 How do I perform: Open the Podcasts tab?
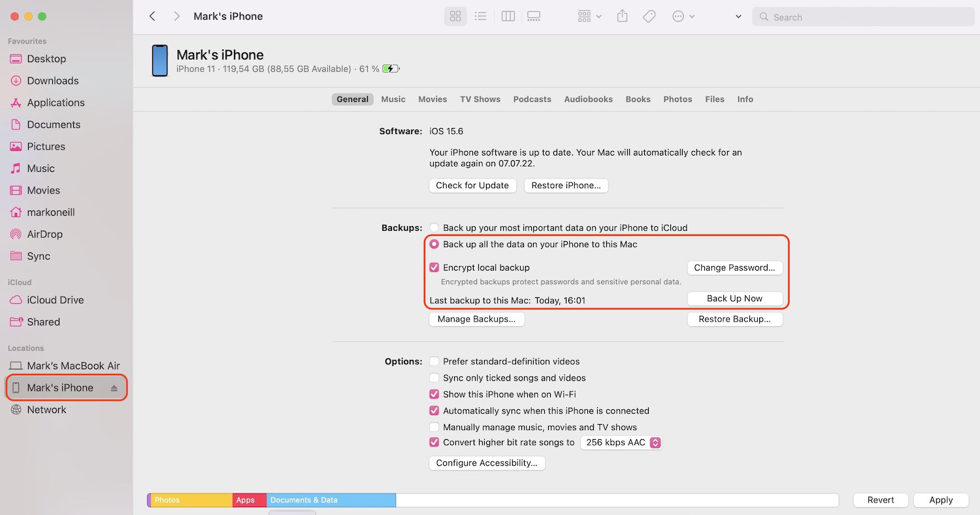point(532,99)
